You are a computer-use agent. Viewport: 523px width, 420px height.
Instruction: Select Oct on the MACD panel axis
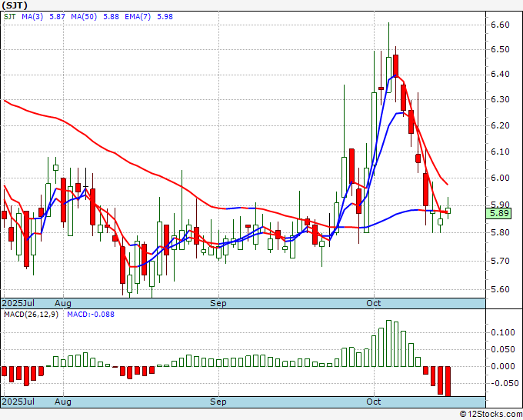(x=375, y=402)
